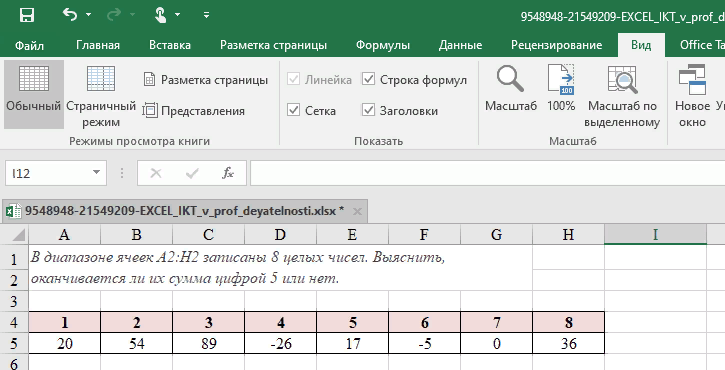Click Разметка страницы view button
This screenshot has height=370, width=725.
(205, 80)
